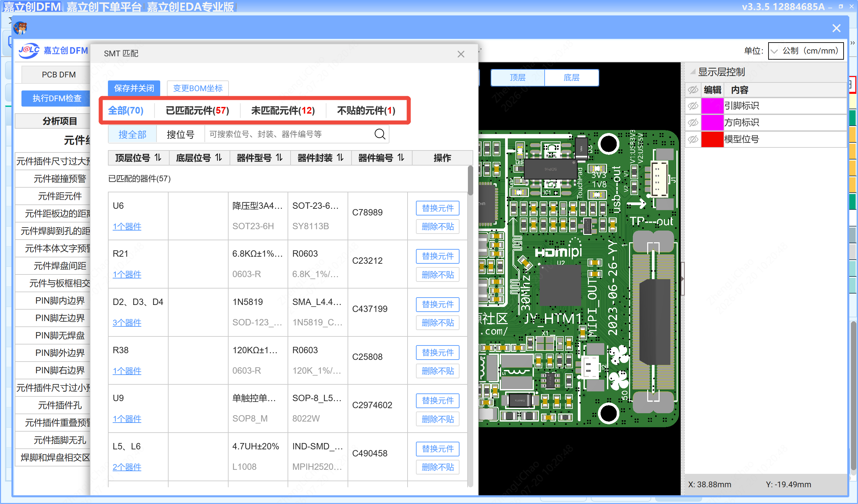This screenshot has height=504, width=858.
Task: Show the 已匹配元件(57) tab
Action: 197,111
